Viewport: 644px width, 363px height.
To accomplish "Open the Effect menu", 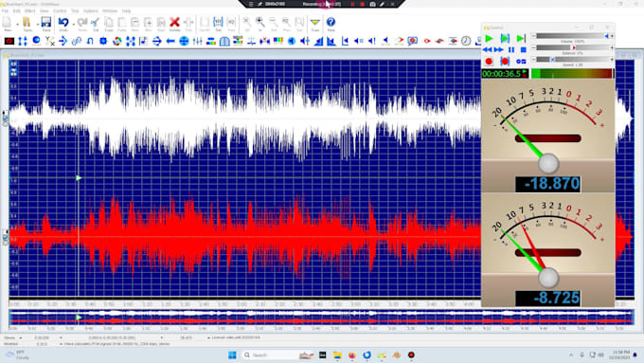I will 30,10.
